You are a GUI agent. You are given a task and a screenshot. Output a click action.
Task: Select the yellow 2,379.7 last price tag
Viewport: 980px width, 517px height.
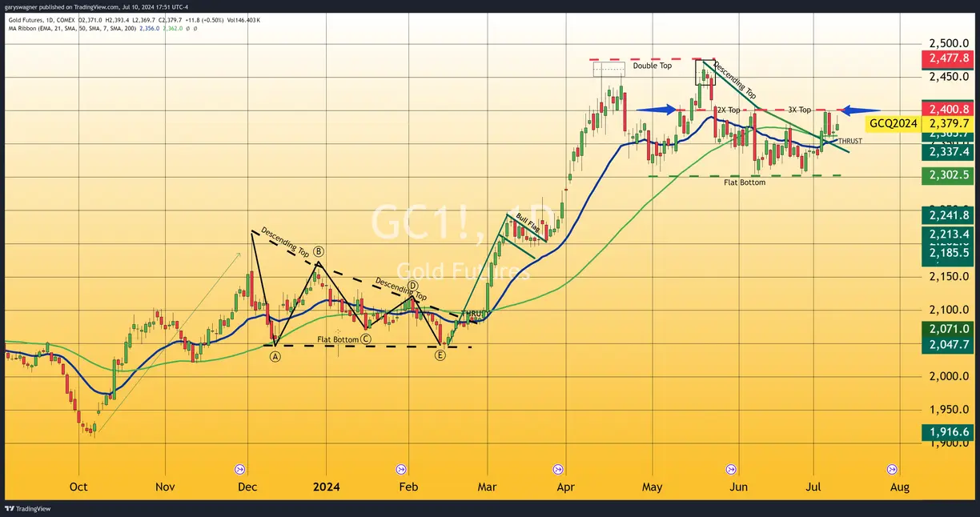click(950, 124)
